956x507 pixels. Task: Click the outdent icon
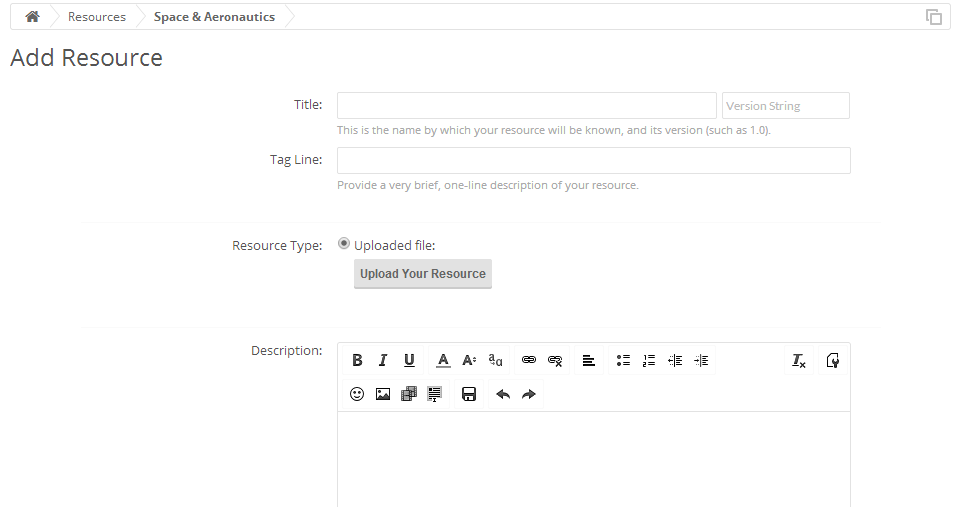pyautogui.click(x=675, y=360)
